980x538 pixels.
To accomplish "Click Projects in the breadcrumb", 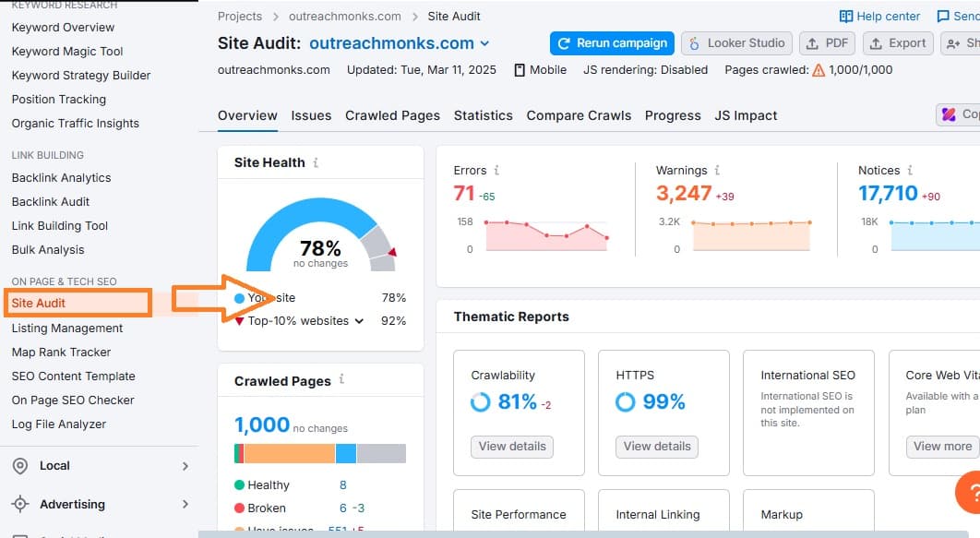I will 239,17.
